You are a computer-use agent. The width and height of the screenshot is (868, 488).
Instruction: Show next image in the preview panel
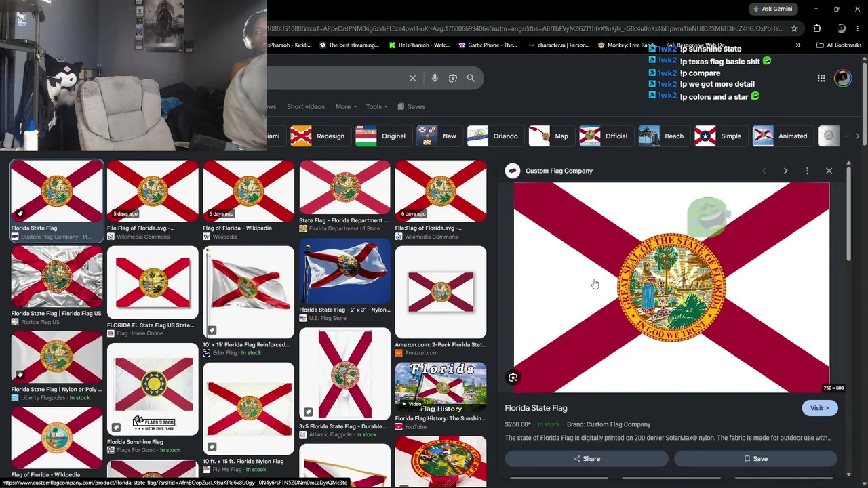785,171
